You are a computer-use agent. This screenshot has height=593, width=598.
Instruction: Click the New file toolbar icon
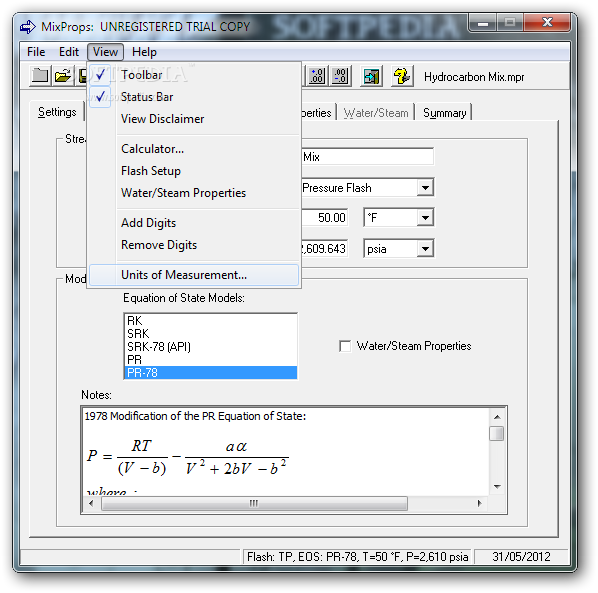click(x=40, y=76)
